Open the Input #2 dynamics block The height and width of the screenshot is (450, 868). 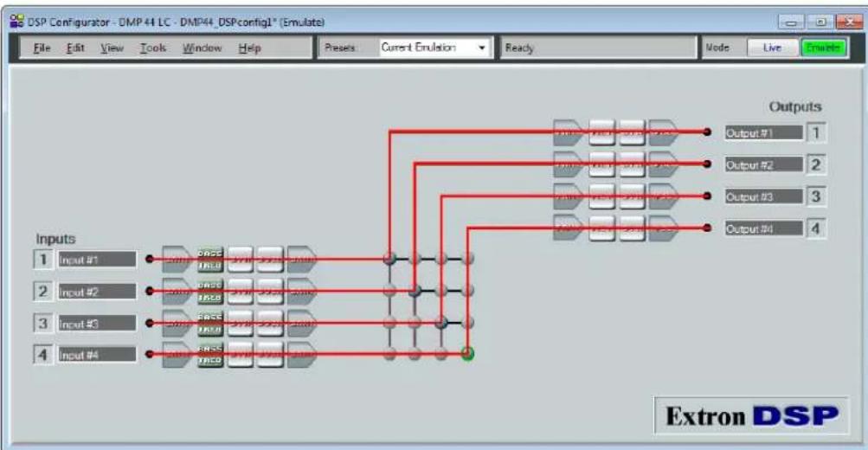coord(241,291)
